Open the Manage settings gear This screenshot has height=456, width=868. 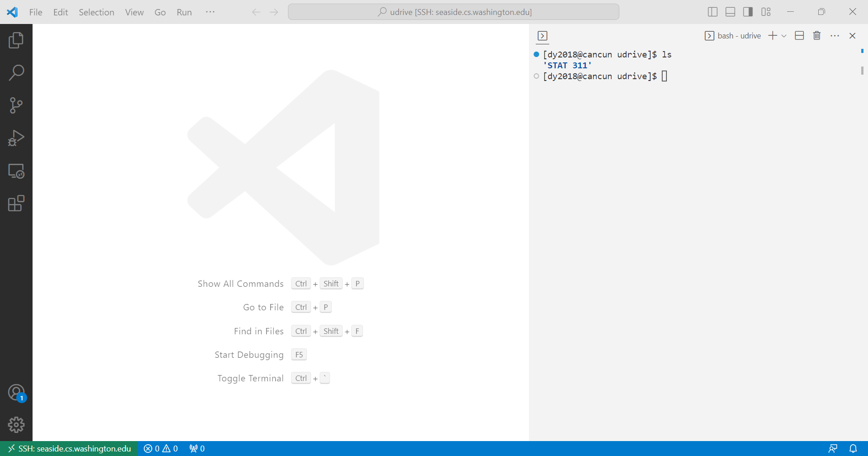click(x=16, y=425)
